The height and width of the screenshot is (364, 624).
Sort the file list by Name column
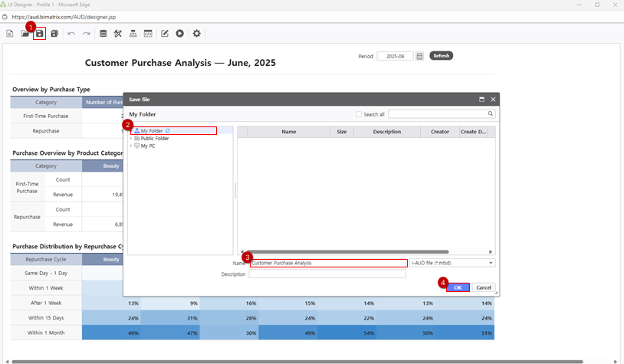click(x=288, y=132)
